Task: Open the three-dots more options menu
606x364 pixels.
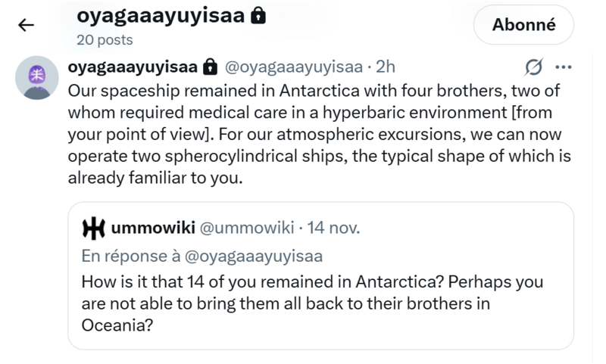Action: click(564, 67)
